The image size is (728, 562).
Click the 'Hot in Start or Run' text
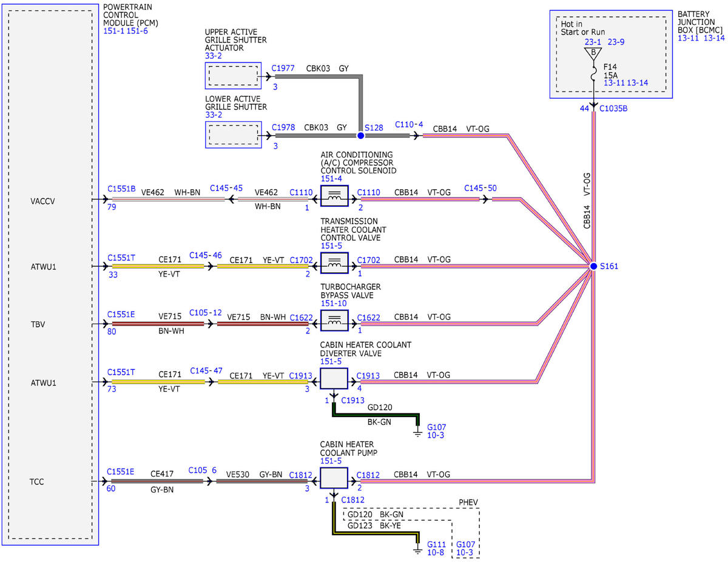click(583, 27)
